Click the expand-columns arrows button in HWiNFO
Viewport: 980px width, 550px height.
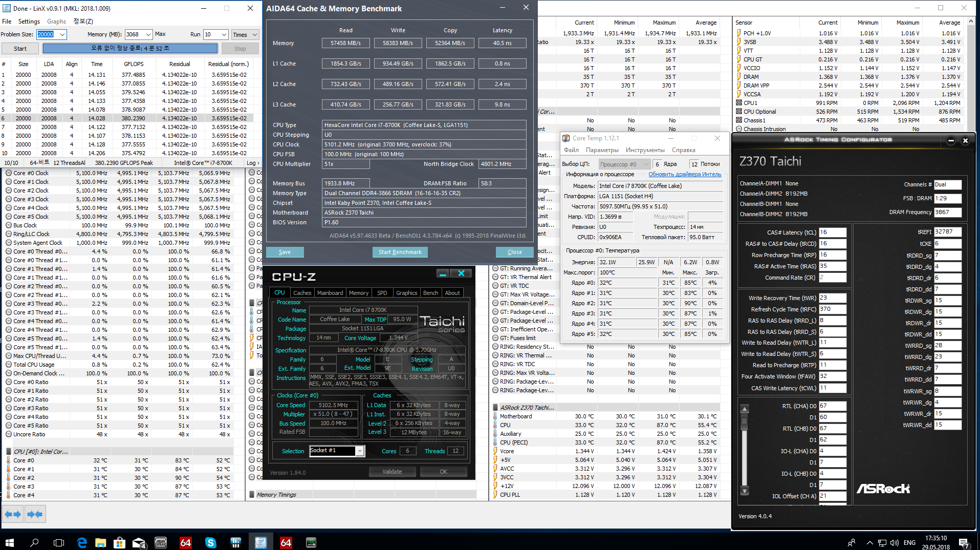click(x=12, y=514)
